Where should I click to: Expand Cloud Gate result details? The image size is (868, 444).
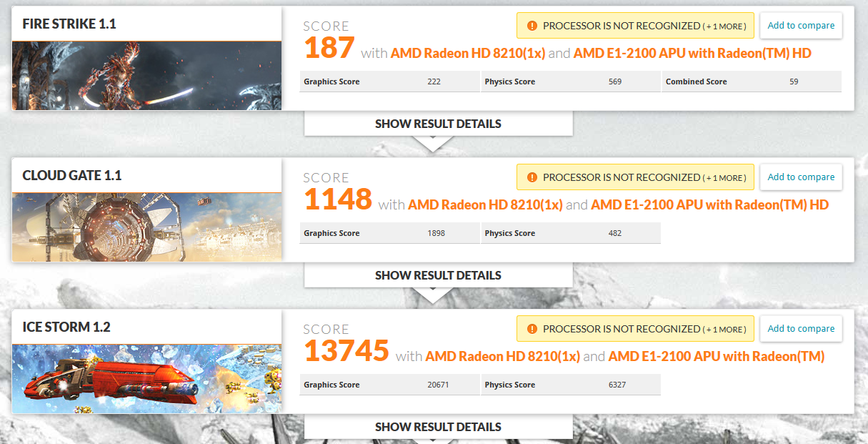tap(438, 275)
